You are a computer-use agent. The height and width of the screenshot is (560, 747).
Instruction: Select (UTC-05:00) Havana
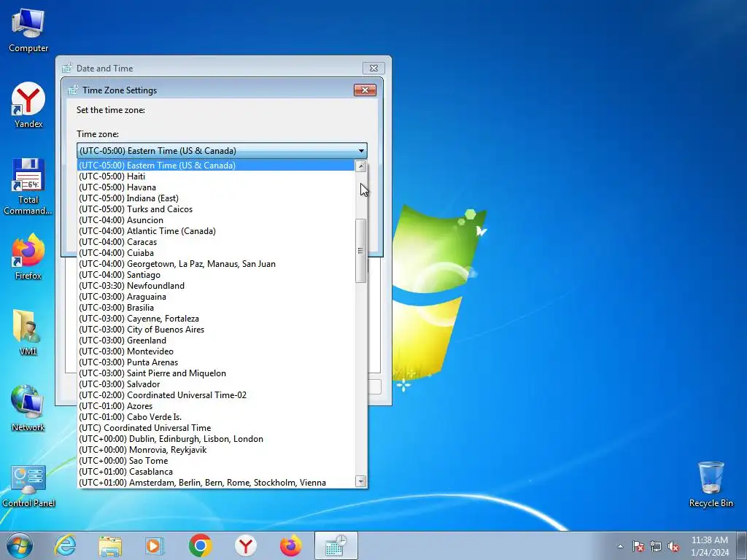click(216, 187)
